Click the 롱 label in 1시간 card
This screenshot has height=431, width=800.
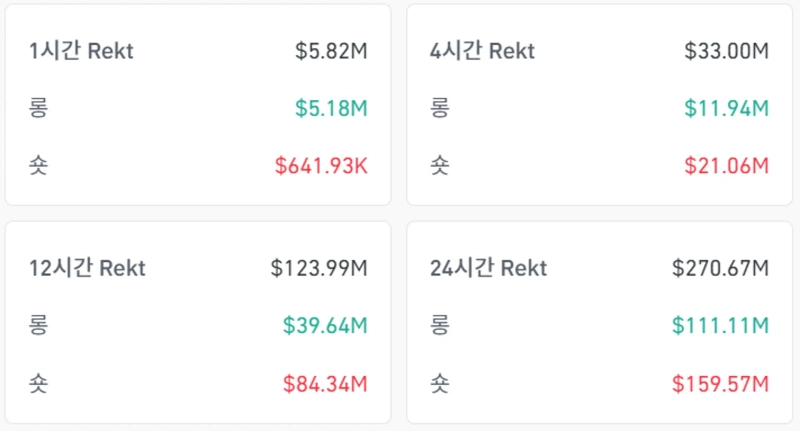(x=39, y=108)
